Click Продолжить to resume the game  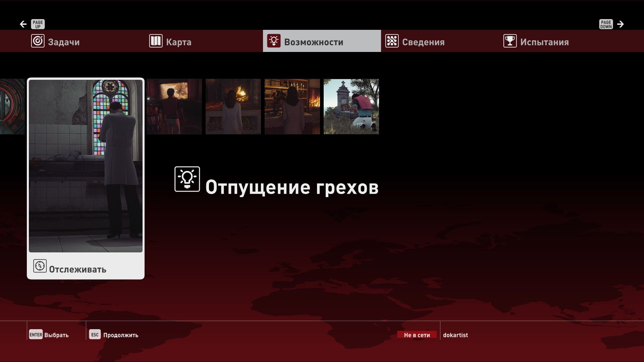pyautogui.click(x=114, y=335)
